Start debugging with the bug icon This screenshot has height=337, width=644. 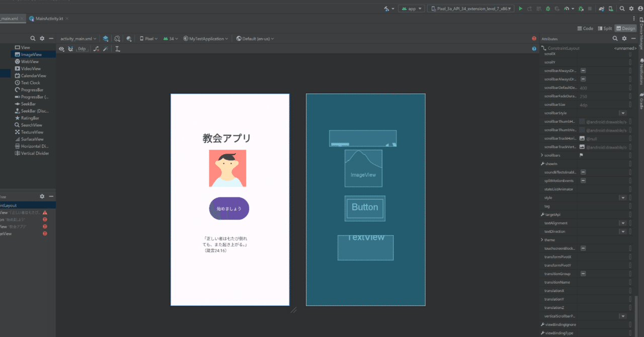coord(548,9)
